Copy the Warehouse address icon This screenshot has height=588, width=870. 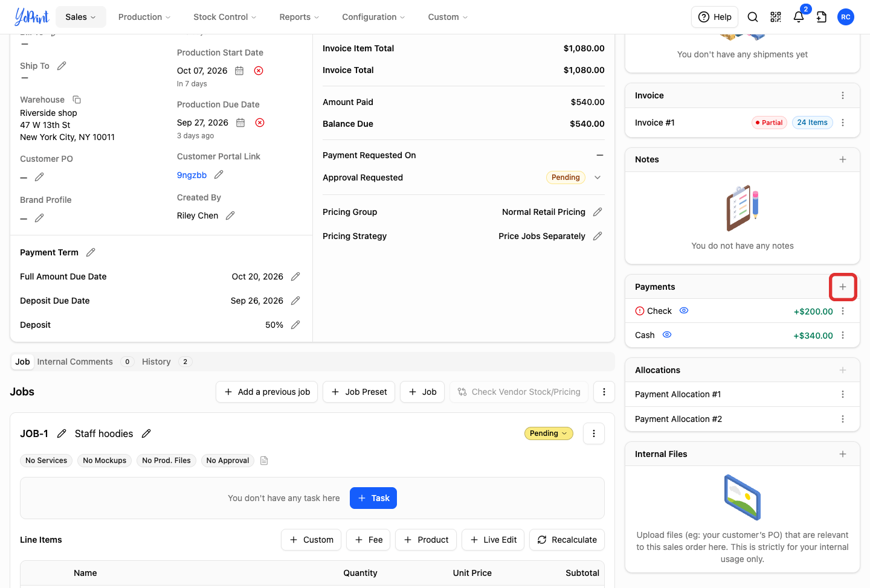pos(77,100)
